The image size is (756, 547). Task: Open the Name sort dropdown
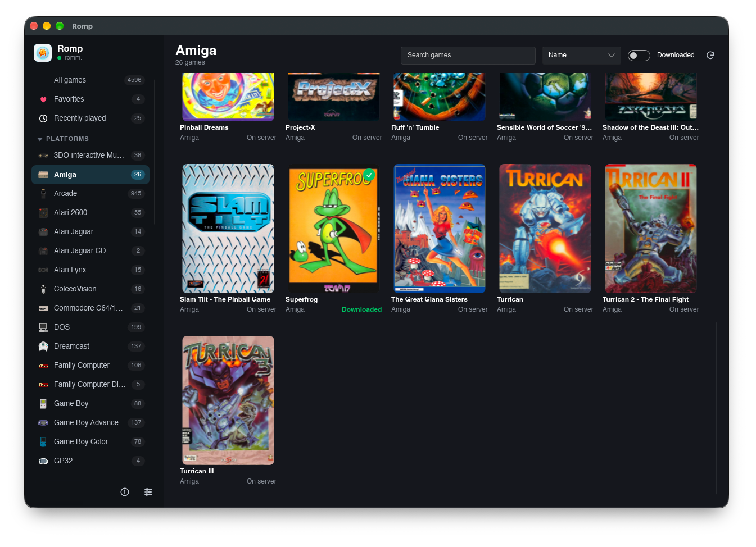click(x=581, y=55)
